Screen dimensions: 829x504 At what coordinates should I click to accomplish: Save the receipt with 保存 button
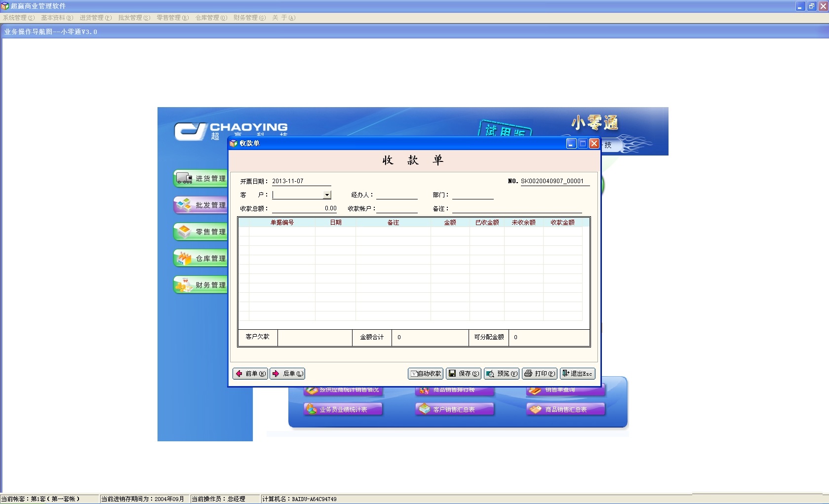click(x=464, y=374)
